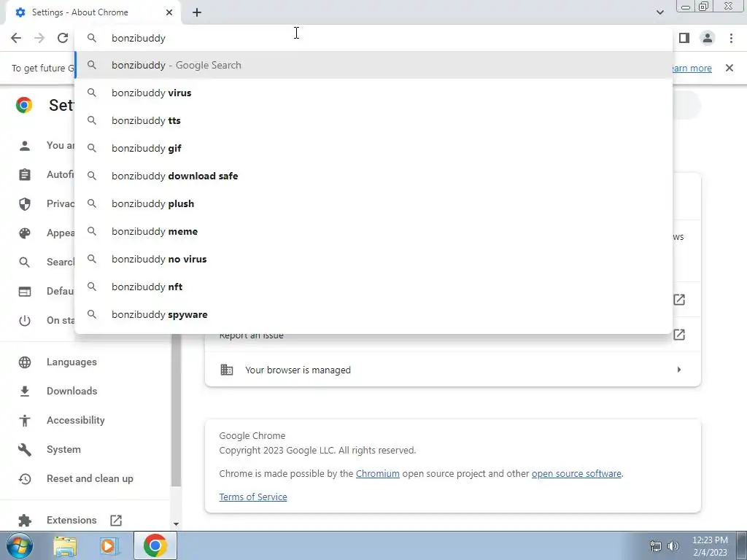The height and width of the screenshot is (560, 747).
Task: Open the Chromium link
Action: [x=378, y=474]
